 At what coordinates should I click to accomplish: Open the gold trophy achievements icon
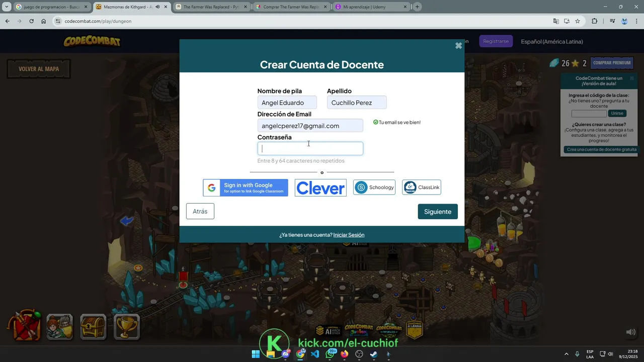(126, 327)
